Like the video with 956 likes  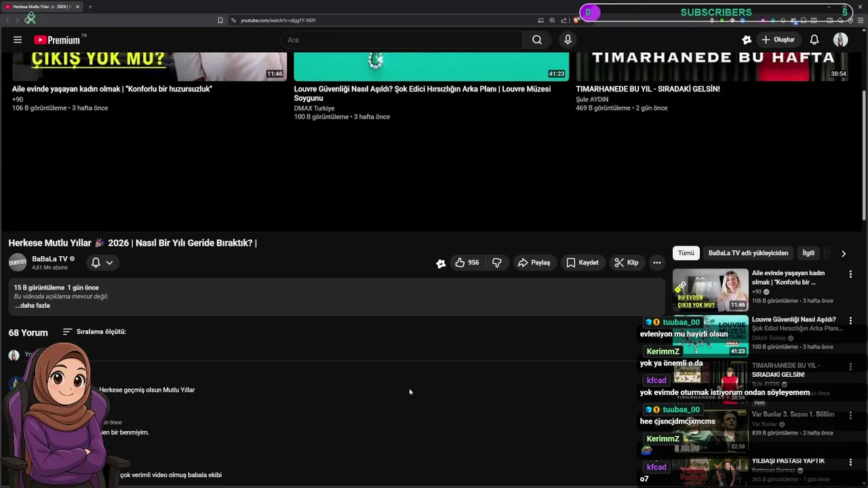click(x=467, y=262)
